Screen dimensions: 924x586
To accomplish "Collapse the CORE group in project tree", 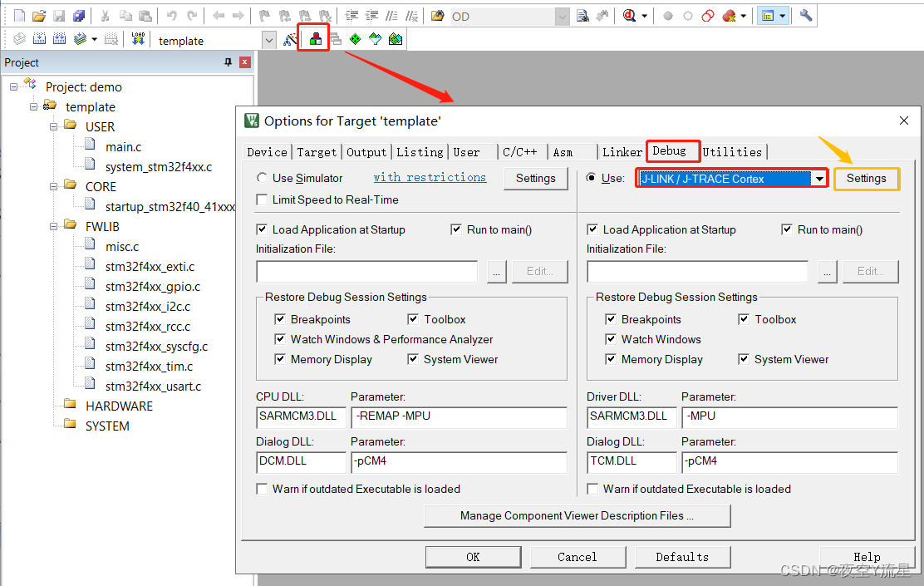I will (54, 186).
